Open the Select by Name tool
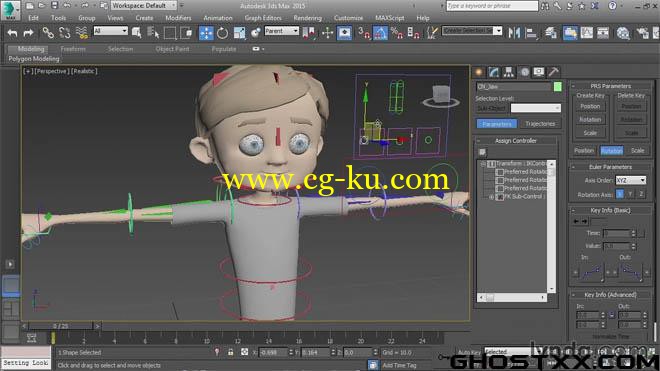Image resolution: width=660 pixels, height=371 pixels. point(153,33)
